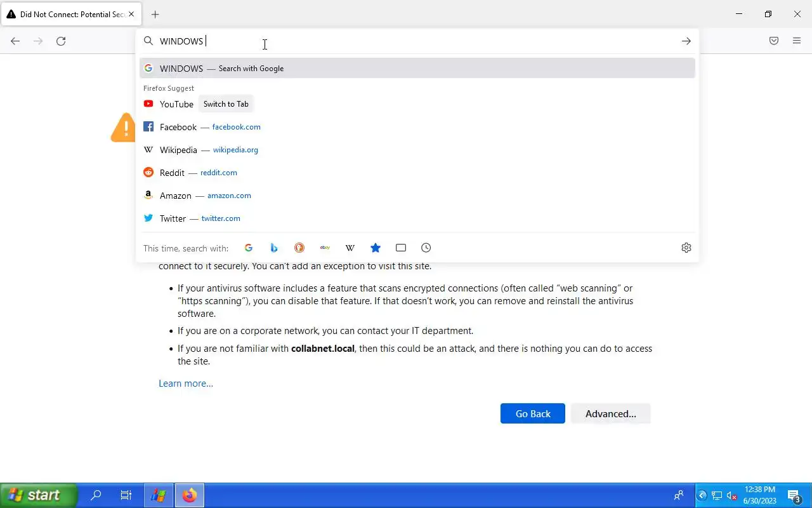The height and width of the screenshot is (508, 812).
Task: Search this time with DuckDuckGo icon
Action: (299, 248)
